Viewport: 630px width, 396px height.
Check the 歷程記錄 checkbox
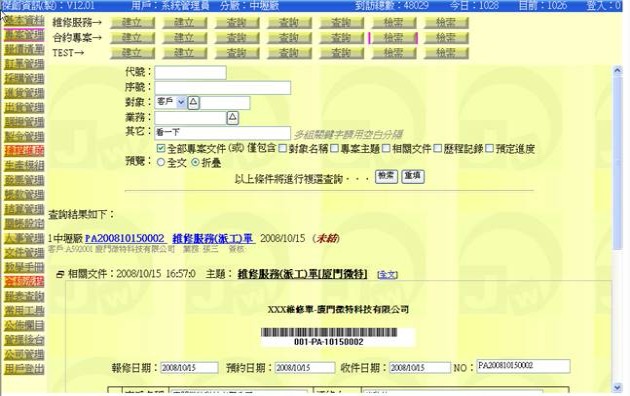point(438,149)
